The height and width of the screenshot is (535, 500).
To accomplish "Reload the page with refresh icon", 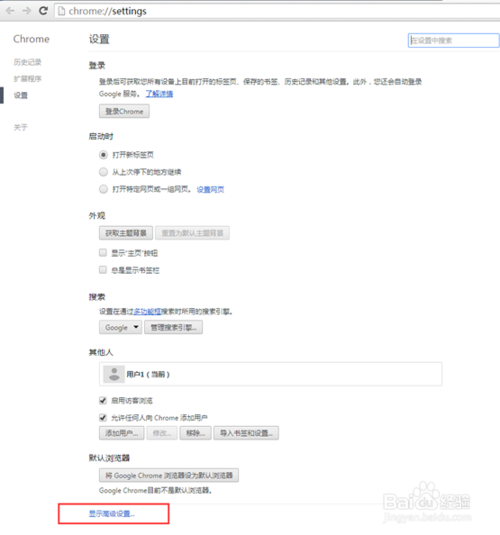I will click(43, 11).
